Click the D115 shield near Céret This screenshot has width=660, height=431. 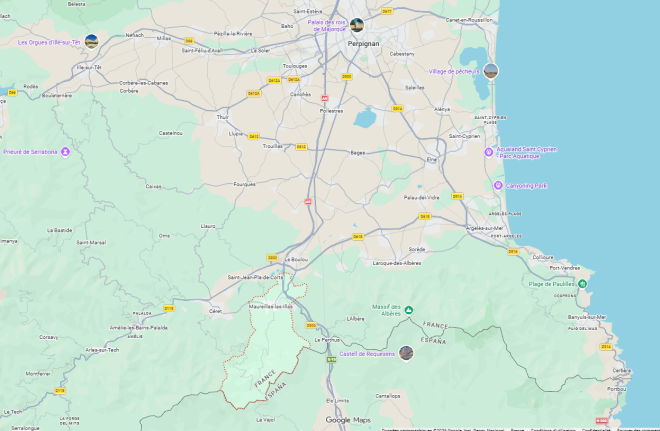(169, 308)
